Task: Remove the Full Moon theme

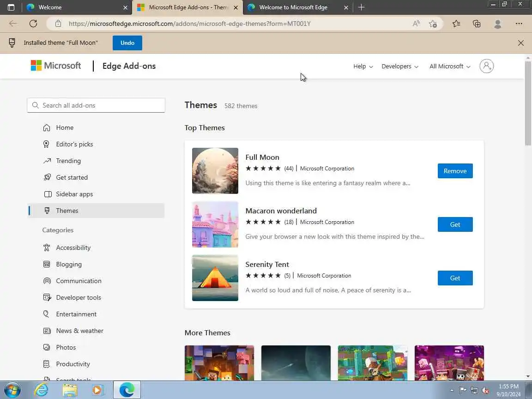Action: point(455,171)
